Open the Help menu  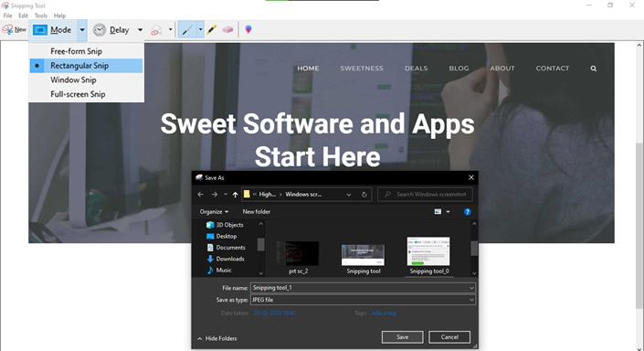tap(59, 16)
